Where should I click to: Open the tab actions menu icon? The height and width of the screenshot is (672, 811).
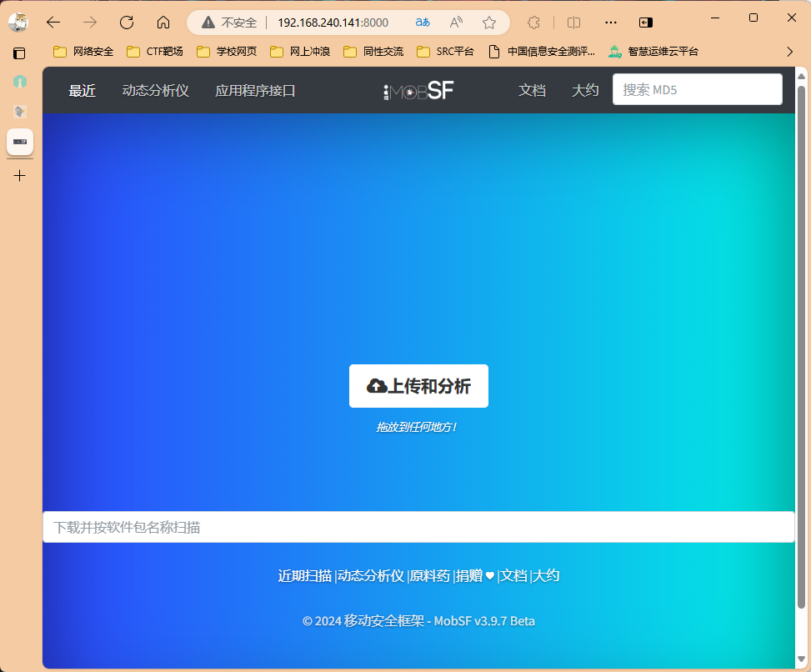tap(19, 53)
